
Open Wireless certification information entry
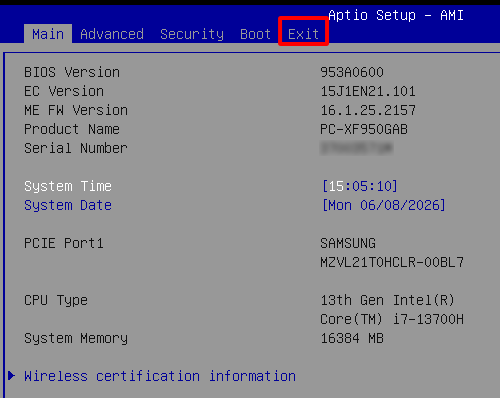160,376
